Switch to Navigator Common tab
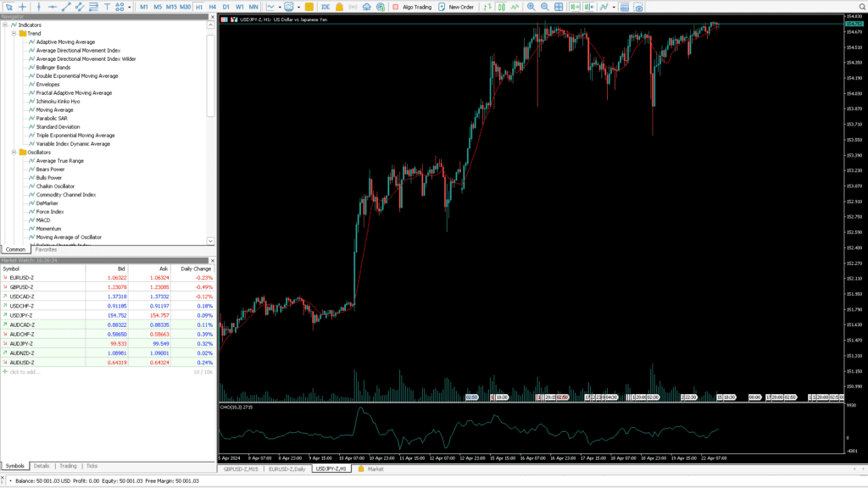Viewport: 868px width, 488px height. click(15, 250)
